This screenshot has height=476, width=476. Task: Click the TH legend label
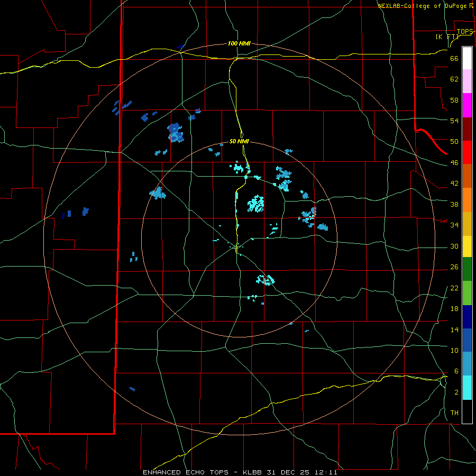pyautogui.click(x=454, y=413)
